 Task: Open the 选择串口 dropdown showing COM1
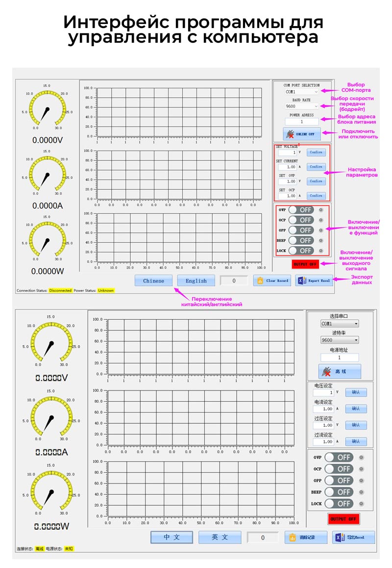339,324
